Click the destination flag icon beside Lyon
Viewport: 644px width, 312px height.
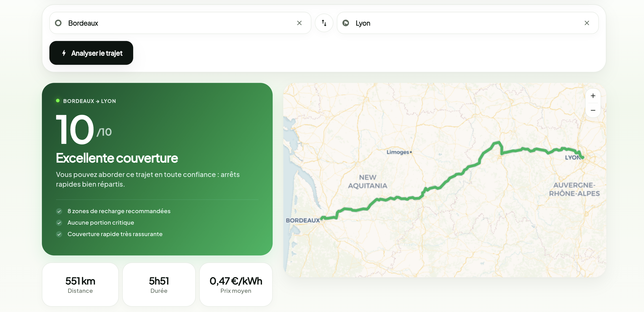[345, 23]
